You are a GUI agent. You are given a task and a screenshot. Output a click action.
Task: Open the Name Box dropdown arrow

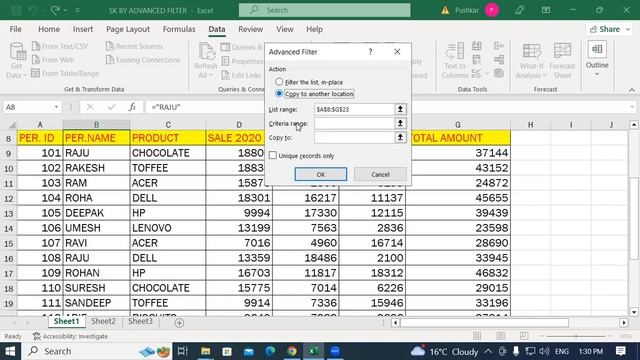click(56, 107)
